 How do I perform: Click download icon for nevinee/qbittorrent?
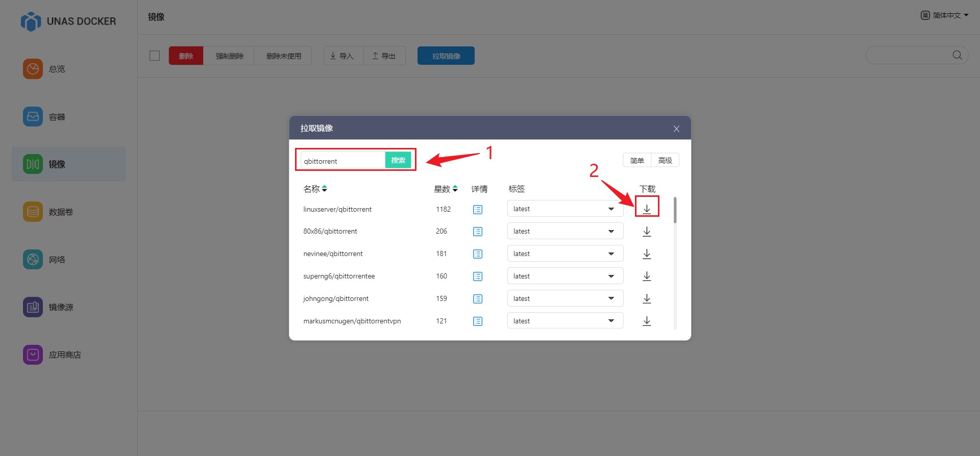point(647,254)
